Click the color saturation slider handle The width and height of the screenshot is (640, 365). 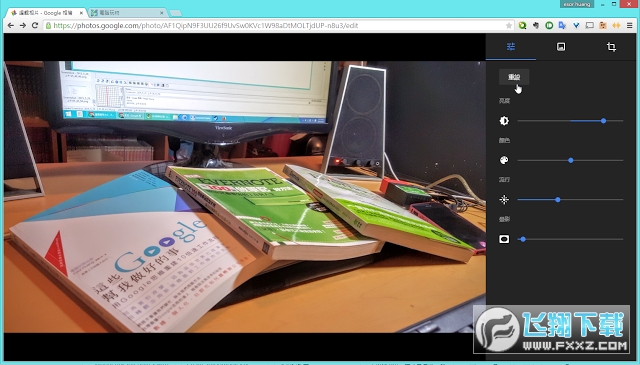point(571,160)
